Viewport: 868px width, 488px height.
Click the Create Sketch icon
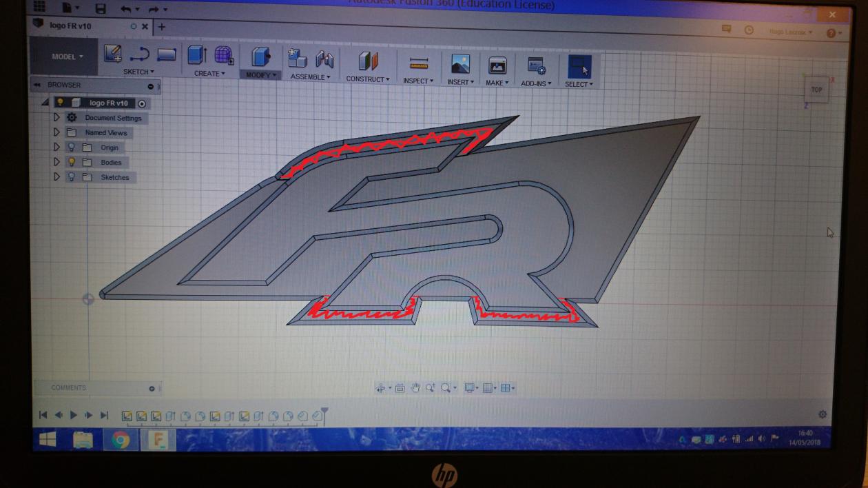(113, 54)
